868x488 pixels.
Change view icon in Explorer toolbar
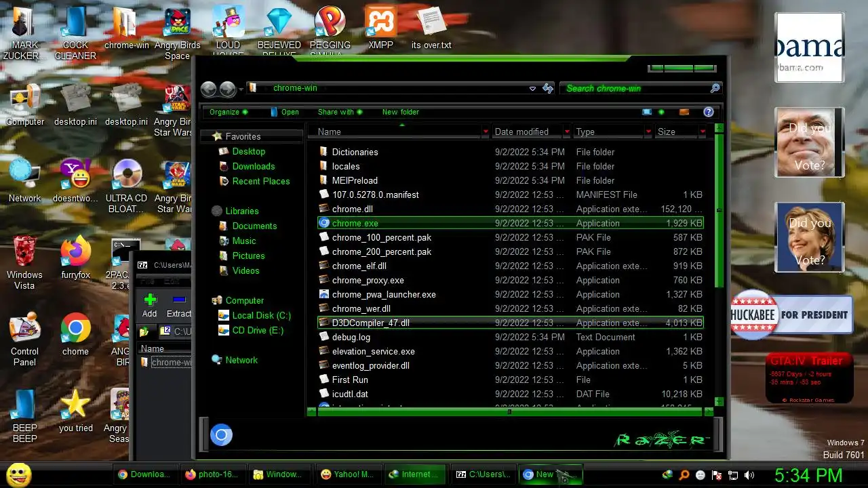[647, 112]
